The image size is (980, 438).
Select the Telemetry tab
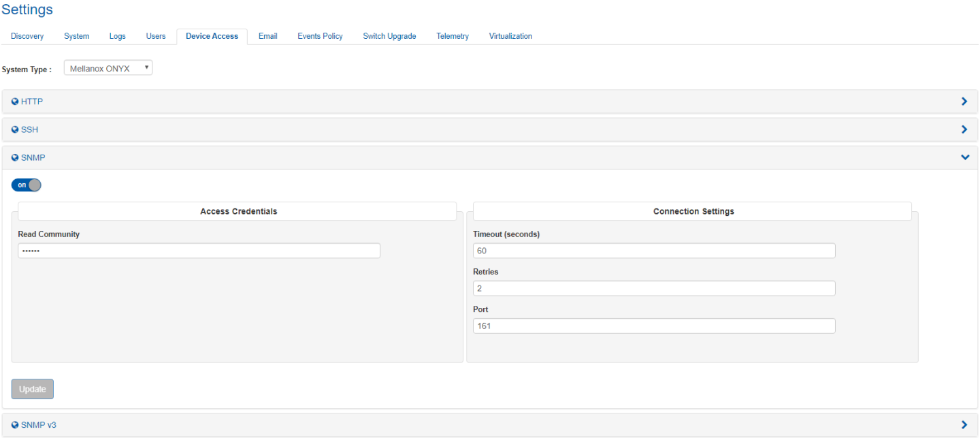(453, 36)
